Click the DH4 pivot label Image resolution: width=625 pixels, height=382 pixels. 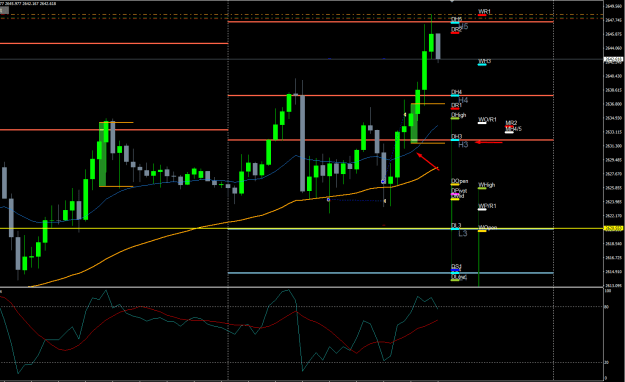456,92
